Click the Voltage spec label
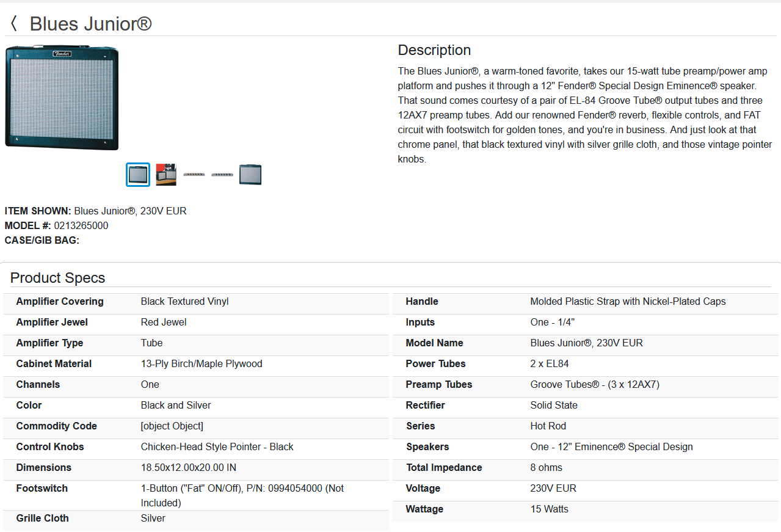 pos(423,488)
